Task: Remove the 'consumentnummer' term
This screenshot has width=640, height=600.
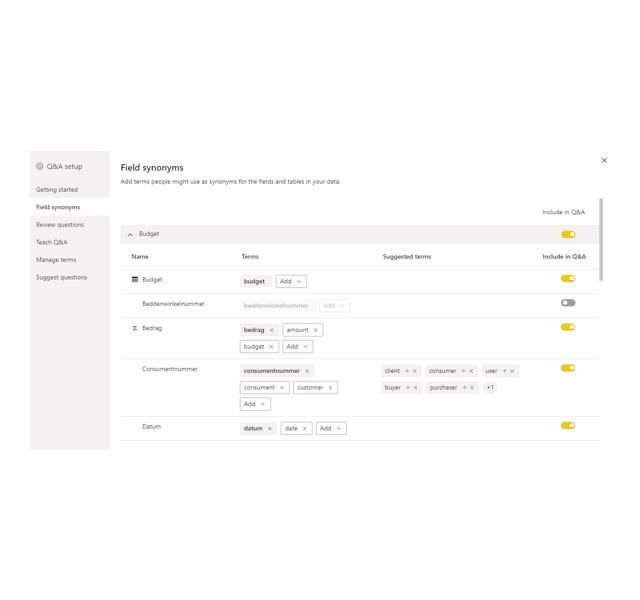Action: tap(307, 371)
